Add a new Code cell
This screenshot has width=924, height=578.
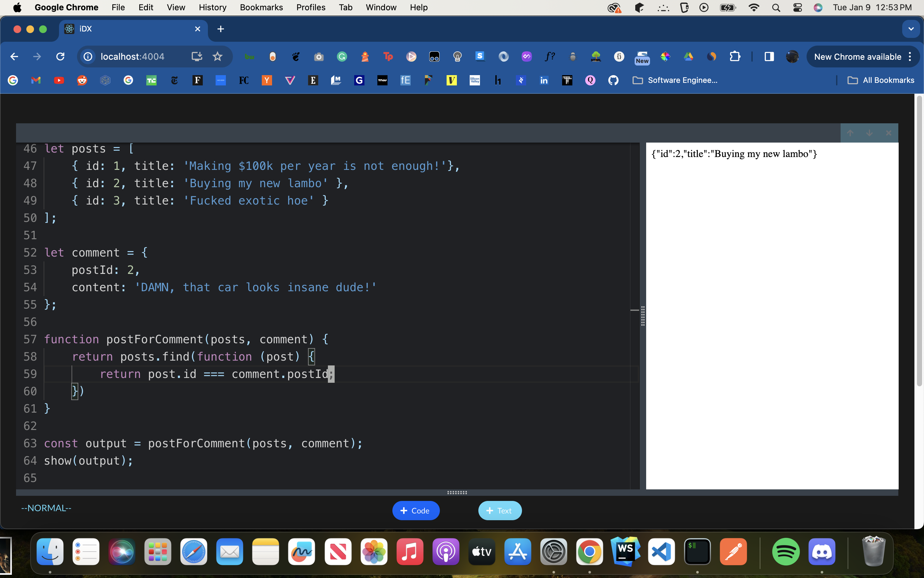[x=416, y=511]
